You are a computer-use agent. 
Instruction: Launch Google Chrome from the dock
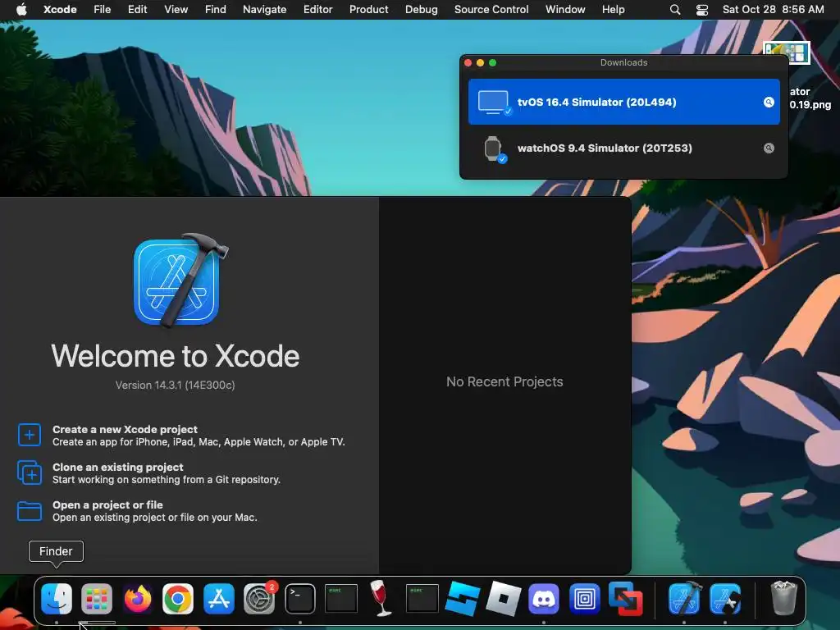tap(178, 598)
